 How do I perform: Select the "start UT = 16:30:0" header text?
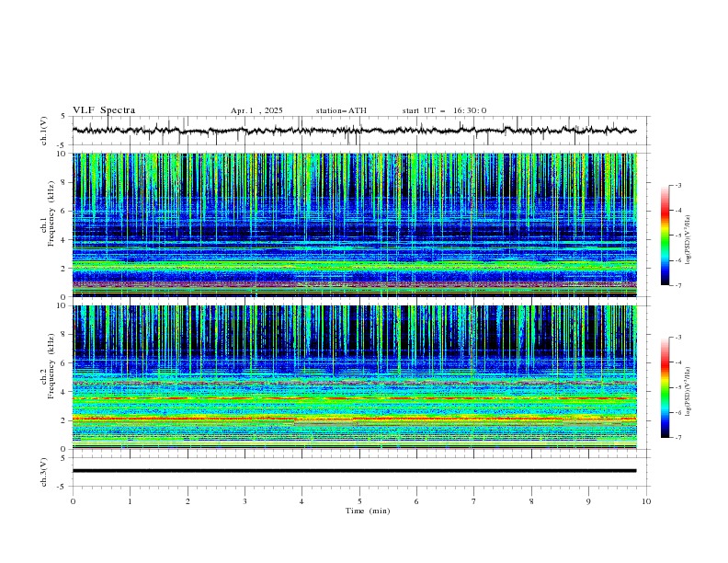444,110
